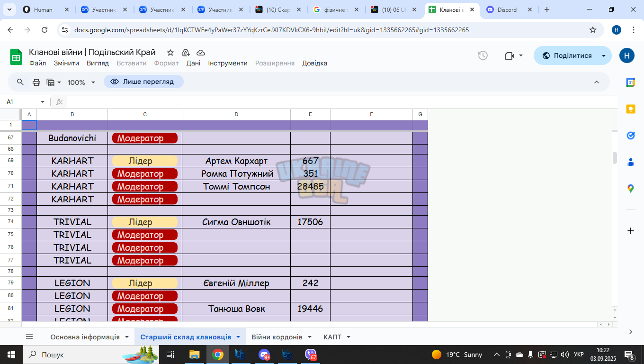Open Google Tasks side panel icon
644x364 pixels.
coord(631,136)
